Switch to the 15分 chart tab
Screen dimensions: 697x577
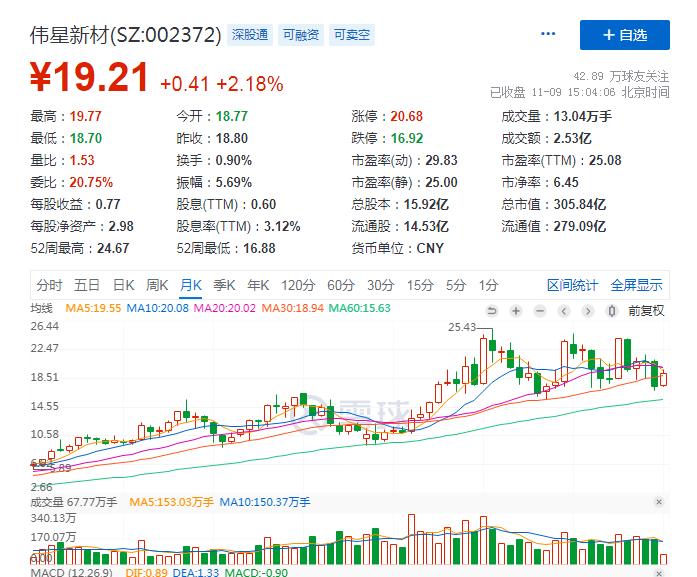tap(420, 285)
